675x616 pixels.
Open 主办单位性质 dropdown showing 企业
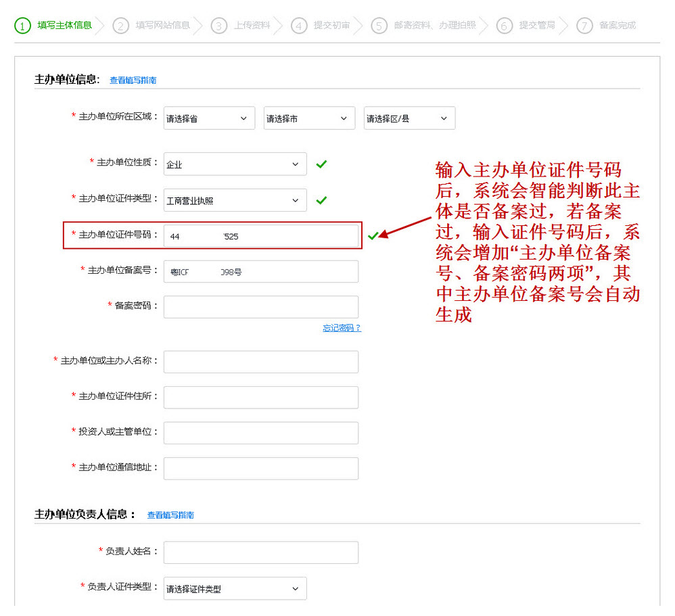[235, 164]
